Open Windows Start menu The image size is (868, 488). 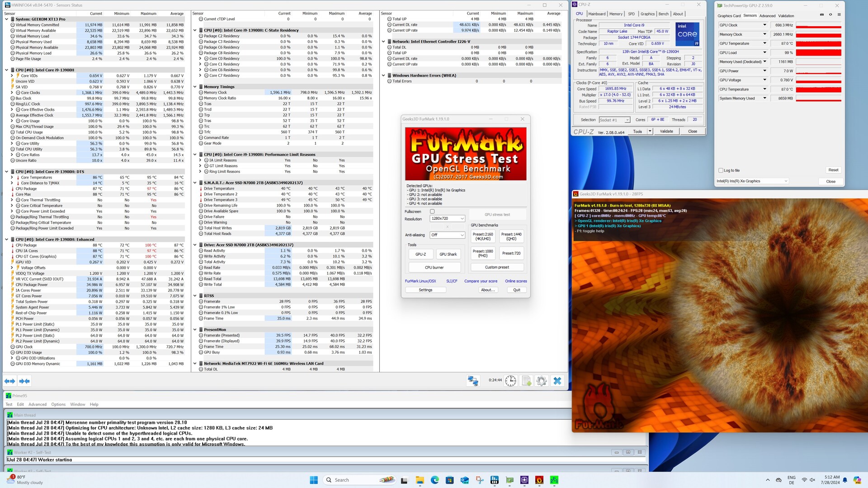[314, 480]
